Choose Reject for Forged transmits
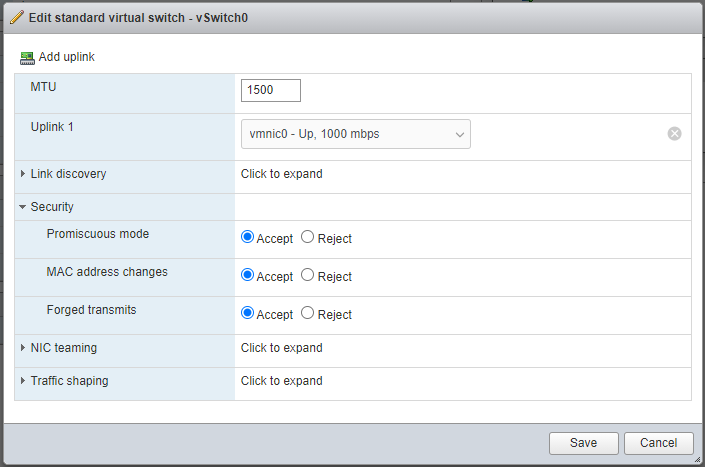705x467 pixels. point(308,314)
